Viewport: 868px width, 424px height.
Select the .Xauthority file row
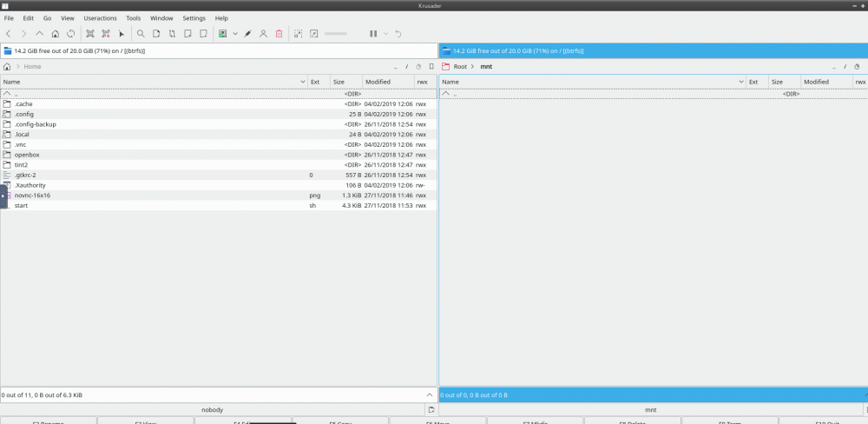click(219, 185)
